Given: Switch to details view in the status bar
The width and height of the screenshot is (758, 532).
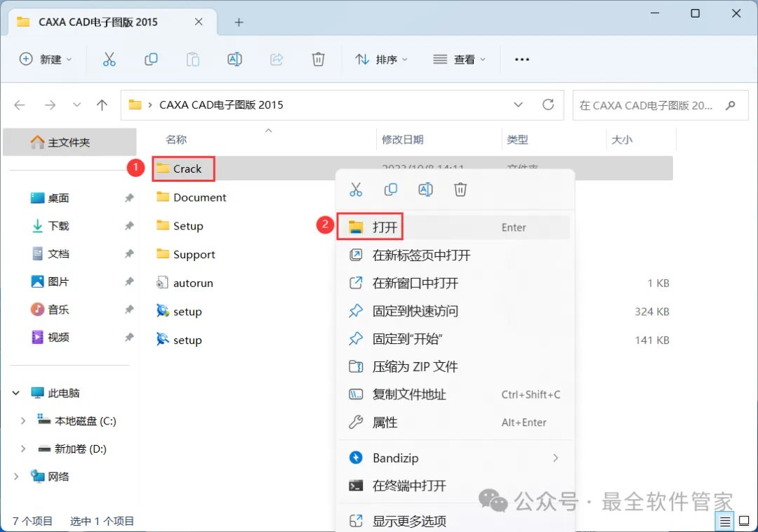Looking at the screenshot, I should coord(724,521).
